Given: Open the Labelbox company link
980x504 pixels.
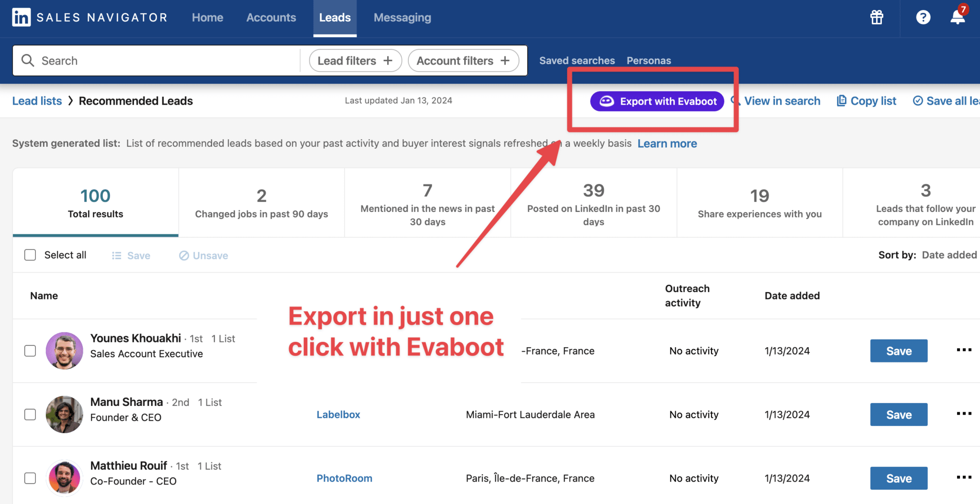Looking at the screenshot, I should click(338, 414).
